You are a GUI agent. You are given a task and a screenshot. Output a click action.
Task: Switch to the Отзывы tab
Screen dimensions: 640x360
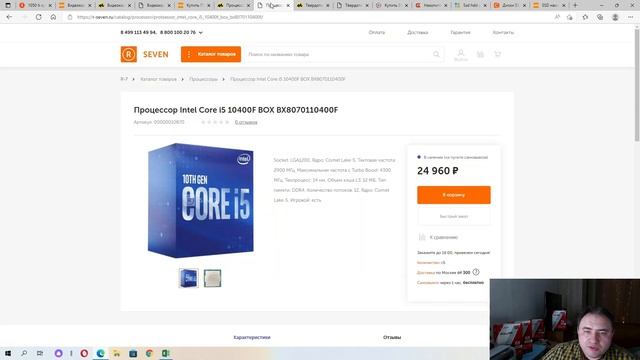pyautogui.click(x=392, y=338)
